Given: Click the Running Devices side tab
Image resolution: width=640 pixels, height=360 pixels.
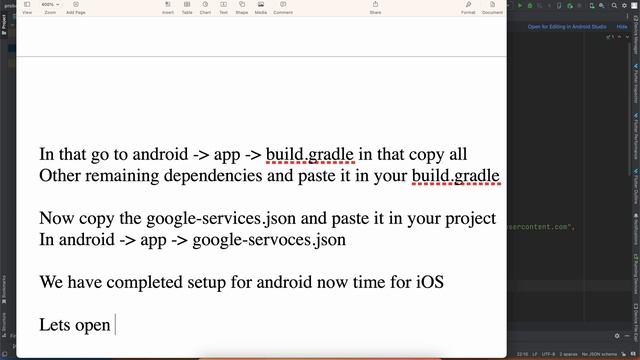Looking at the screenshot, I should 636,273.
